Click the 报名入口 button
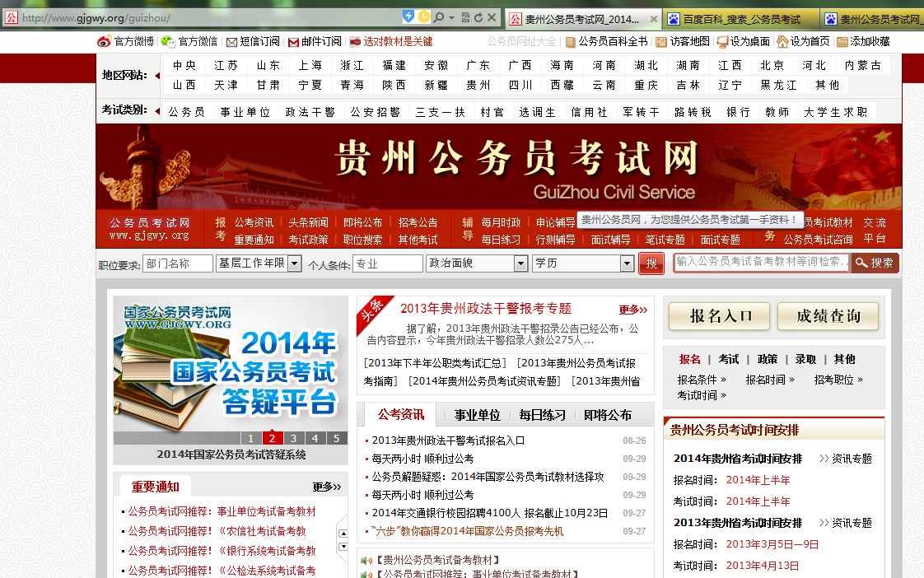This screenshot has height=578, width=924. [719, 316]
